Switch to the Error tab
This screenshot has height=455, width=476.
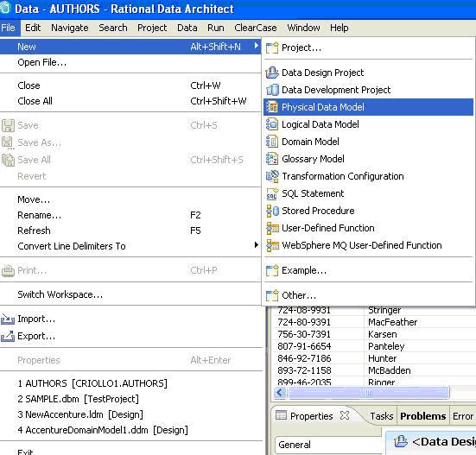tap(463, 416)
